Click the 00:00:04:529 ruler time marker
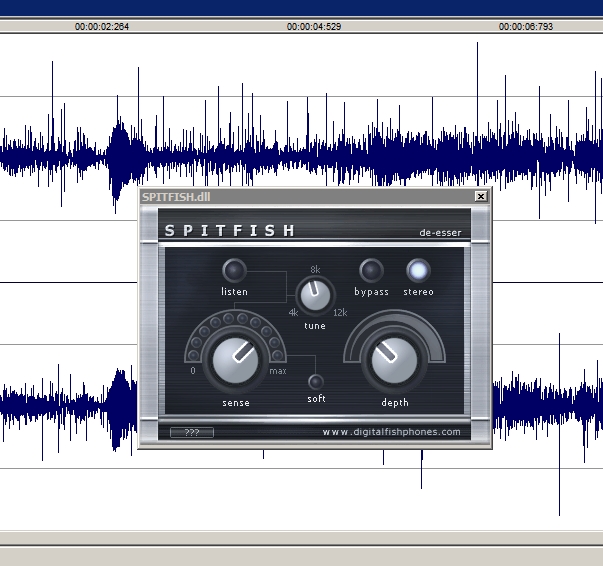603x566 pixels. point(314,27)
